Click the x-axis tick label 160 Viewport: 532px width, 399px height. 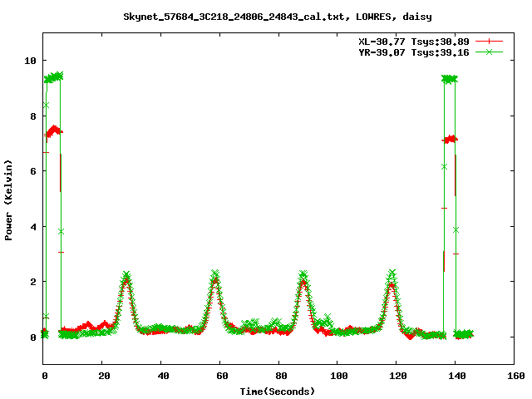point(514,377)
